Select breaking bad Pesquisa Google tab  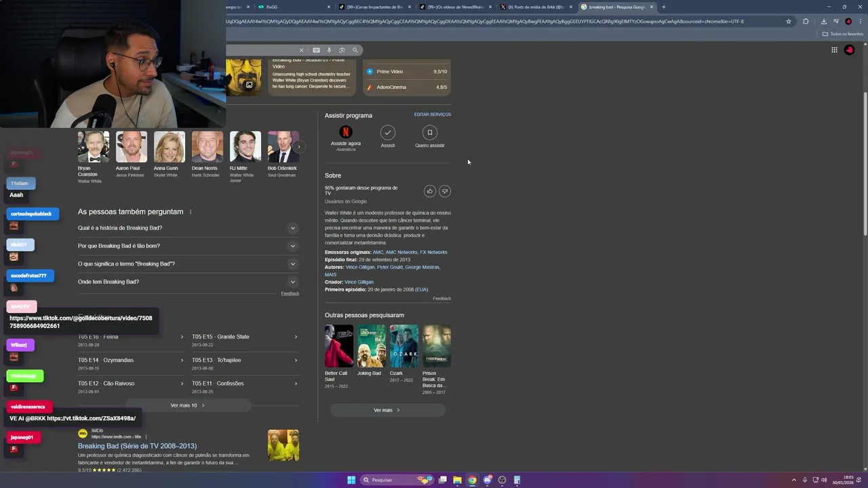pyautogui.click(x=617, y=7)
